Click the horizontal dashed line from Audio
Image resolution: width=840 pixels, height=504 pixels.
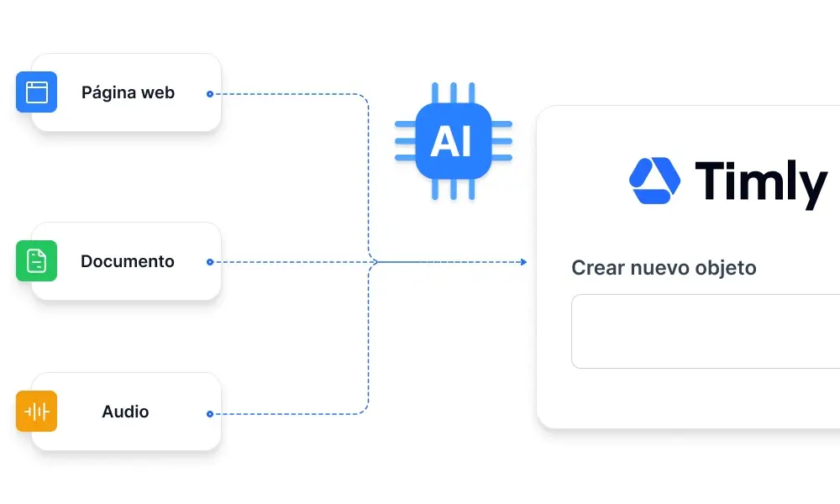[x=286, y=413]
